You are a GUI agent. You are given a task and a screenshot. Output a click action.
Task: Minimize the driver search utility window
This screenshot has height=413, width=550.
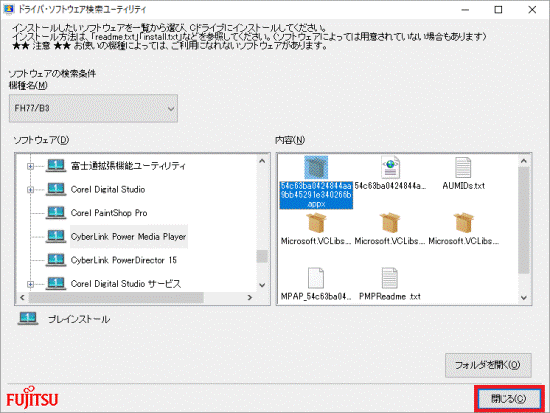465,10
